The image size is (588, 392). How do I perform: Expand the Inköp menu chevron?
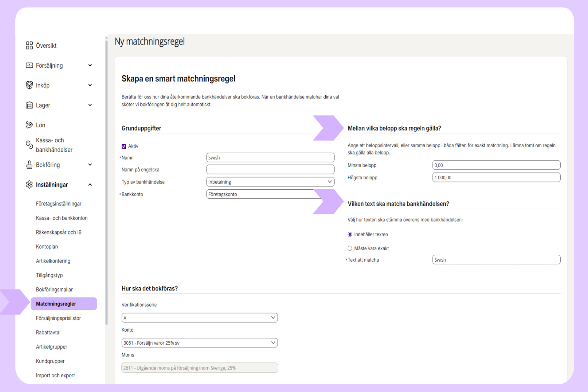pyautogui.click(x=90, y=85)
